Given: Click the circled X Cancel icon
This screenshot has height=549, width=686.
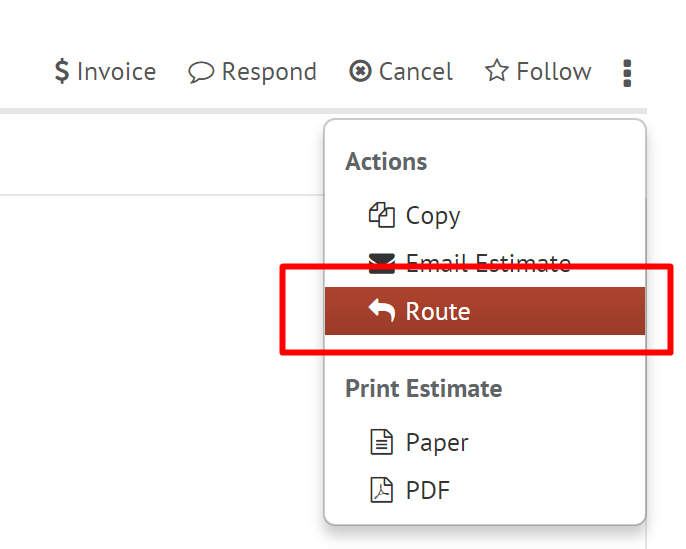Looking at the screenshot, I should pos(360,72).
